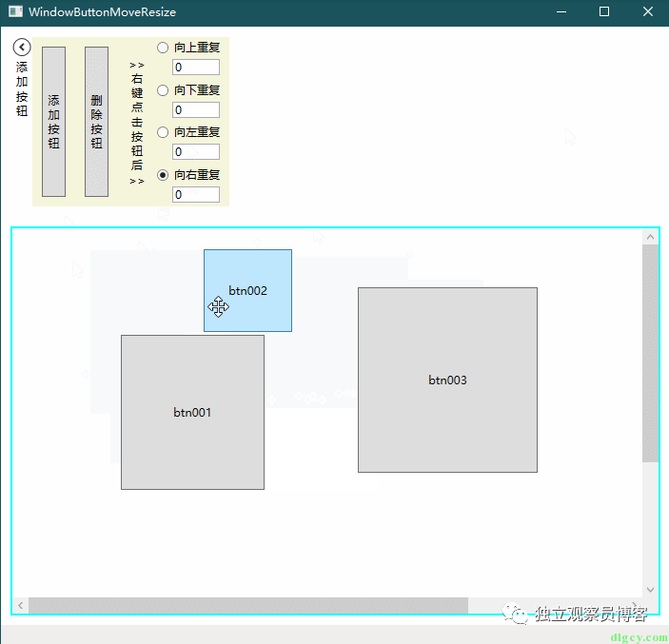Screen dimensions: 669x644
Task: Collapse panel with the circled back arrow
Action: (x=22, y=48)
